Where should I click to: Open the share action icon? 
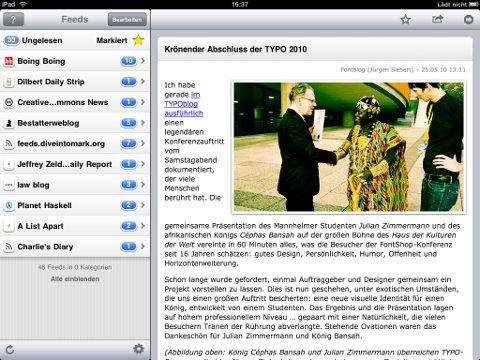pos(437,19)
